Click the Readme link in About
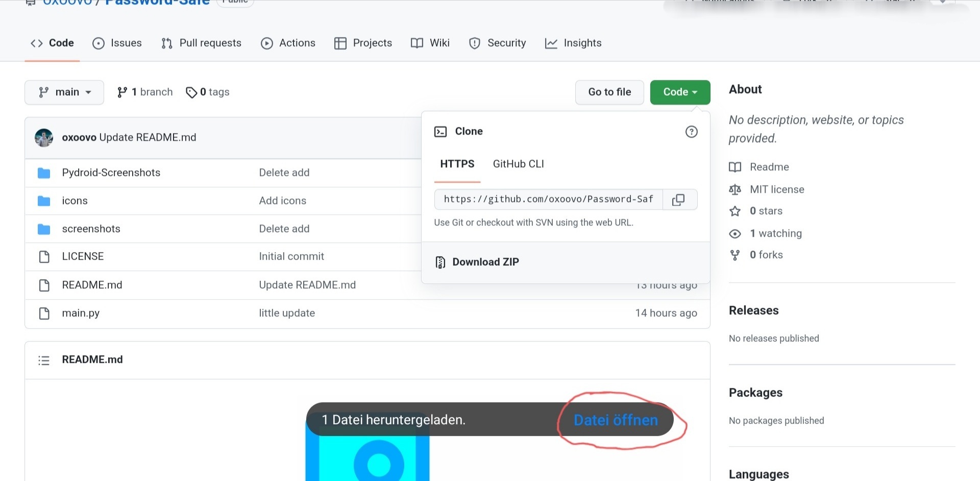 [769, 167]
